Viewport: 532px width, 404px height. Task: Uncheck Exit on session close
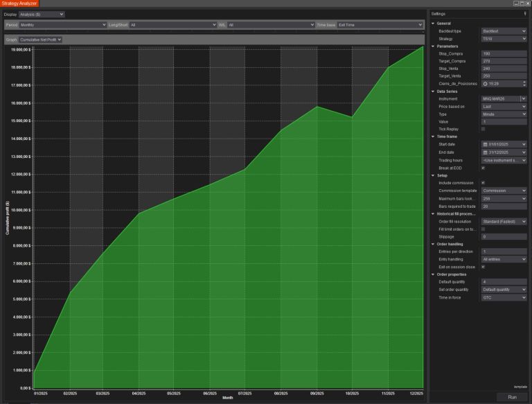pos(483,267)
